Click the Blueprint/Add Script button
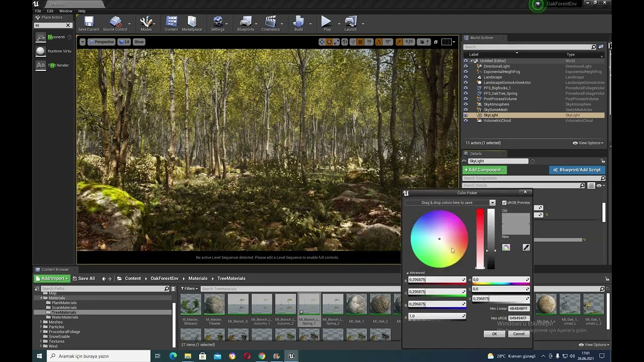 pos(577,170)
